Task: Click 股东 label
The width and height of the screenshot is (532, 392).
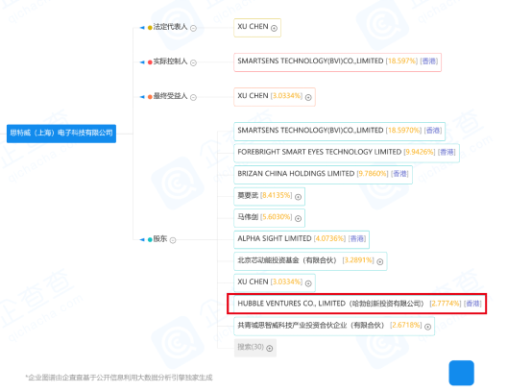Action: [160, 239]
